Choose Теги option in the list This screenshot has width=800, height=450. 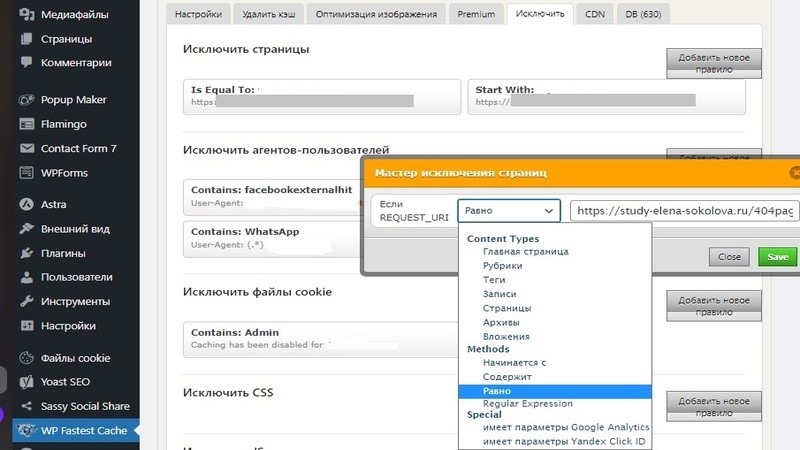(x=494, y=280)
